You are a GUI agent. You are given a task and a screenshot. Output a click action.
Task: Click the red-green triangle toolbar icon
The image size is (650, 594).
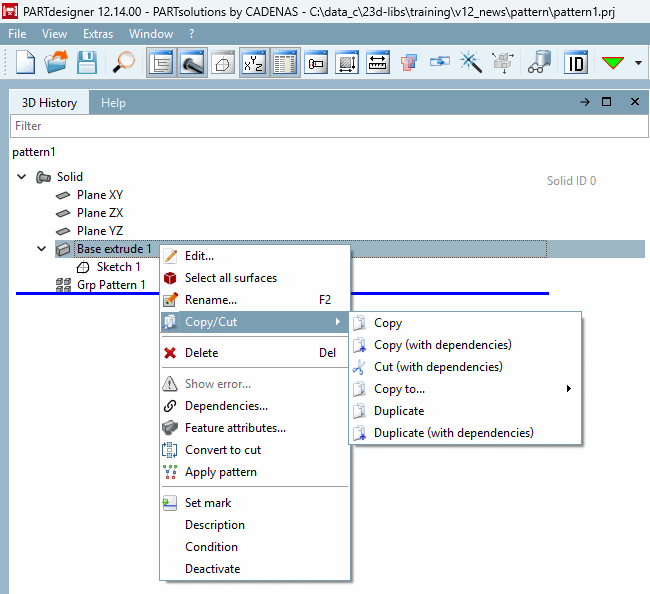point(612,63)
